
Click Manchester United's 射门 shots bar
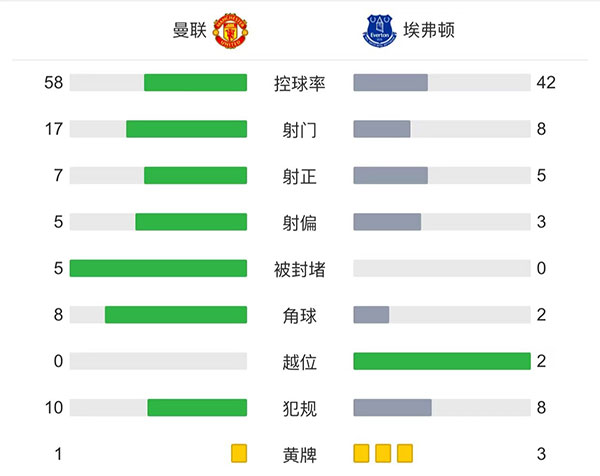pos(186,129)
